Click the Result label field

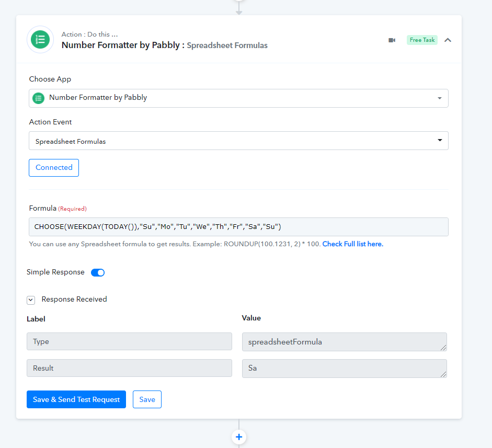pos(129,368)
